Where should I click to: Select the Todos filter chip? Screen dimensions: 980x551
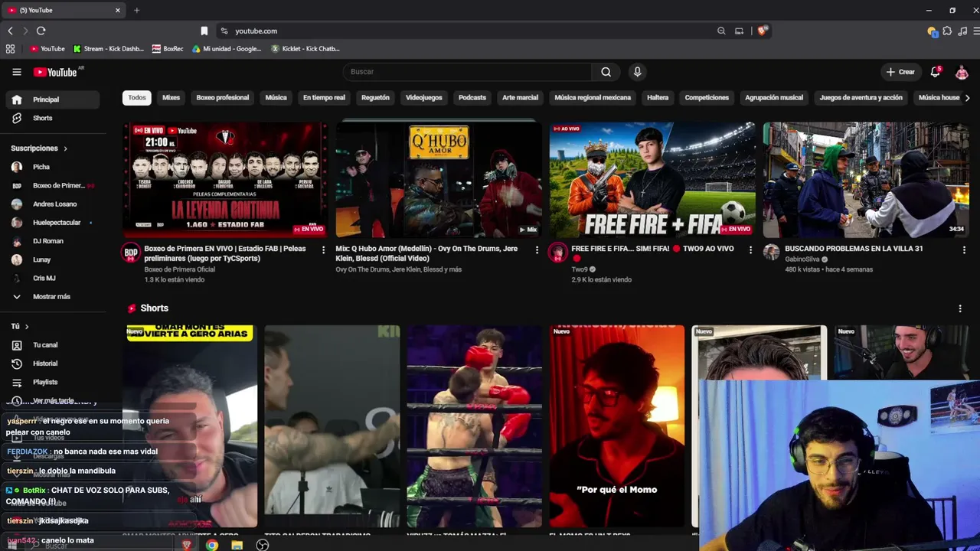pos(137,98)
